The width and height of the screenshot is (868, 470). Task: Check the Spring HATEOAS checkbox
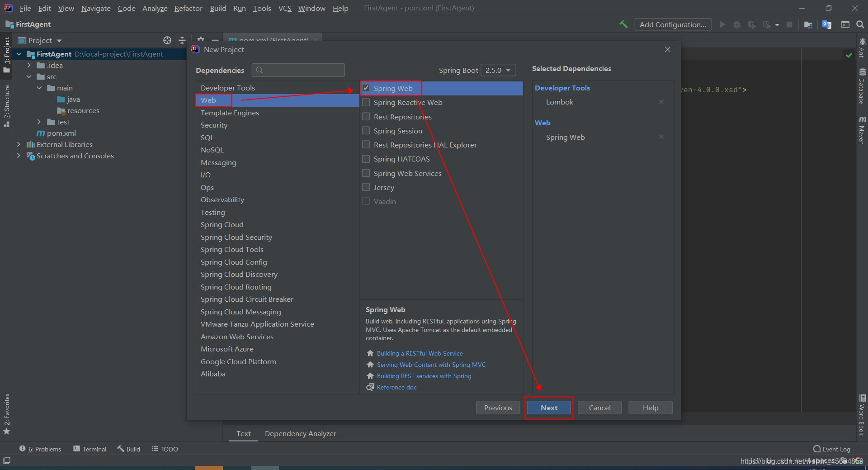pyautogui.click(x=366, y=159)
